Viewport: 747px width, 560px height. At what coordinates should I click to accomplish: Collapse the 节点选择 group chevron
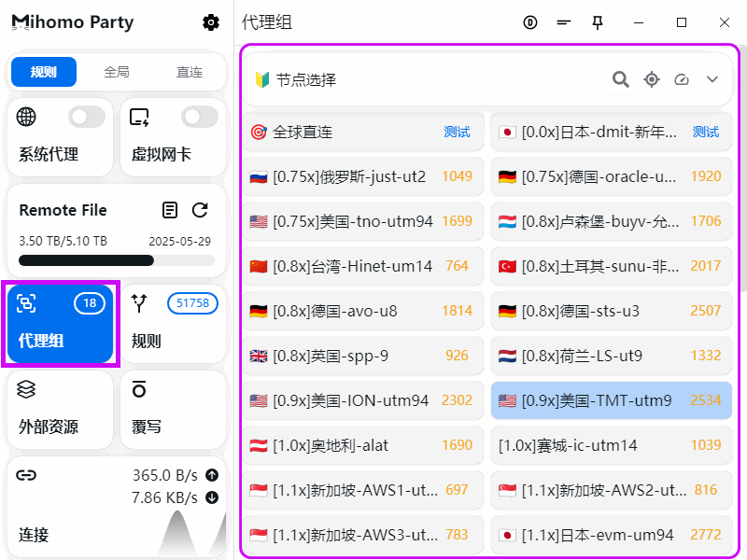point(712,79)
